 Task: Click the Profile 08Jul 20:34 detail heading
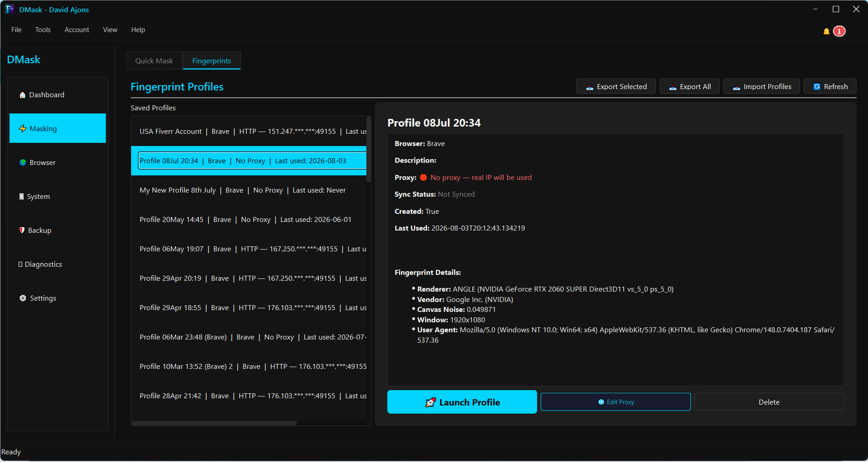click(434, 123)
